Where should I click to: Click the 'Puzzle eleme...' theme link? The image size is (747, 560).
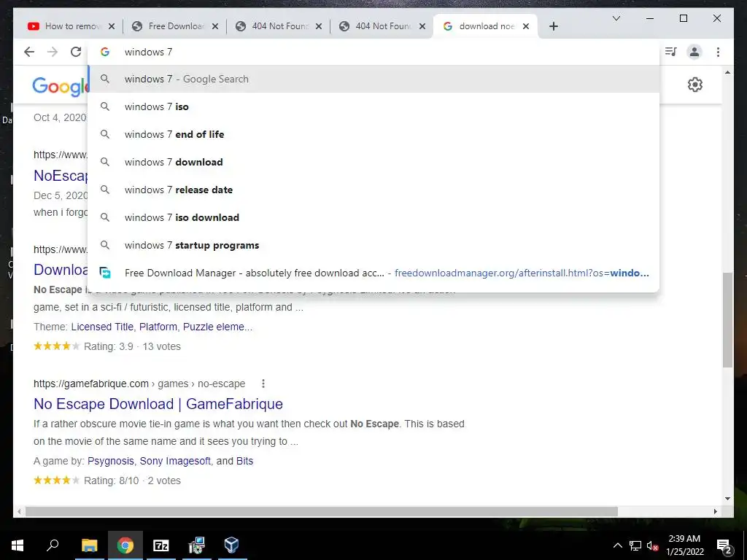(217, 327)
